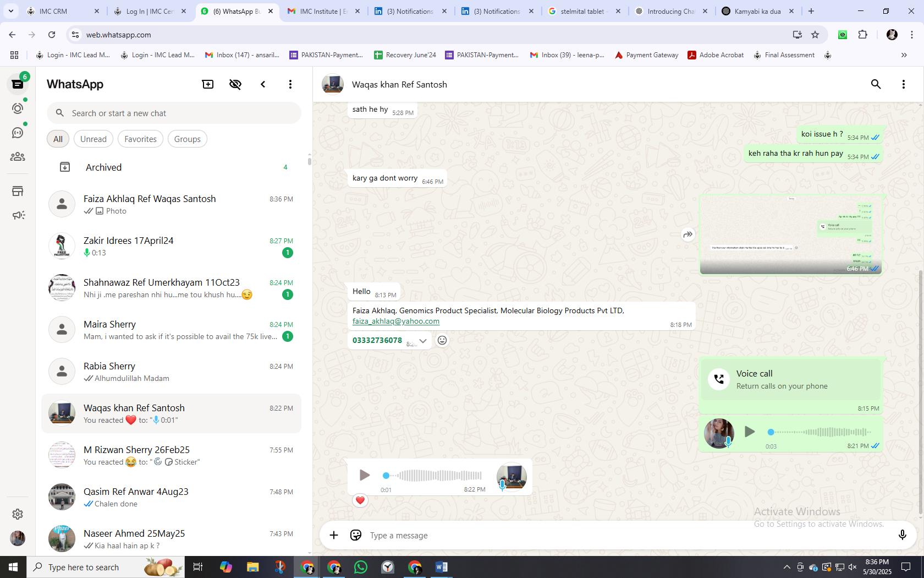Reload the page button
The width and height of the screenshot is (924, 578).
(52, 35)
